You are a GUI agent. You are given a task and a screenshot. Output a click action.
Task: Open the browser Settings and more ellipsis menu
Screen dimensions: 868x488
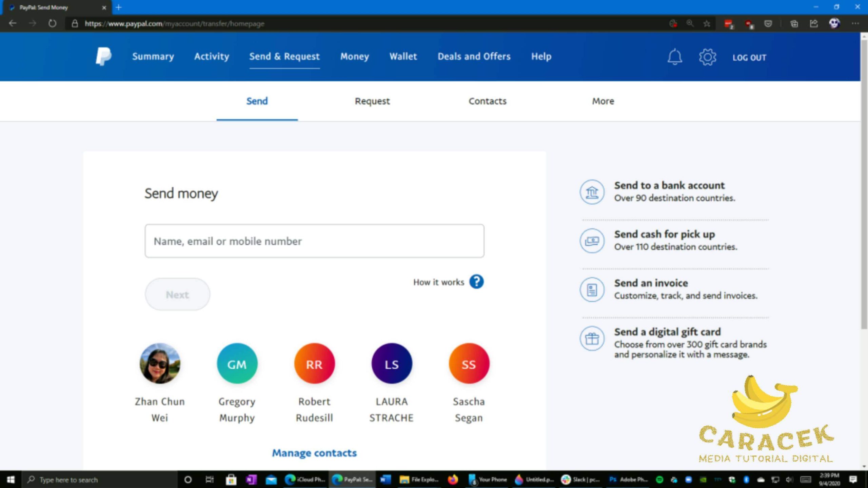pos(855,23)
